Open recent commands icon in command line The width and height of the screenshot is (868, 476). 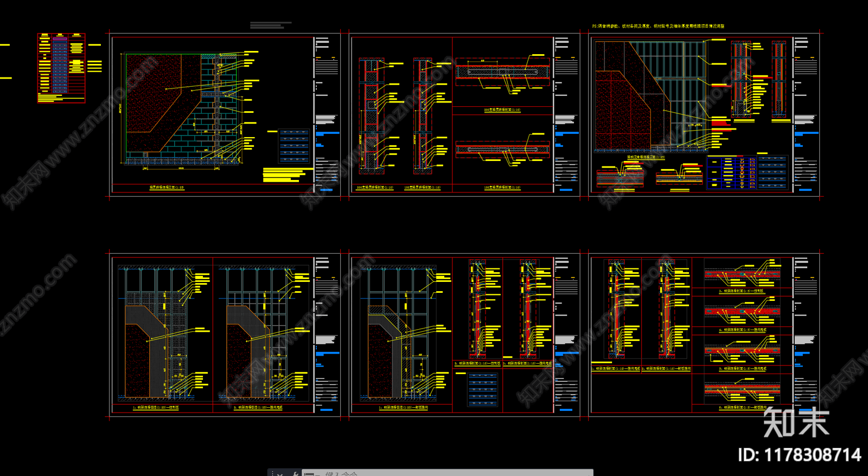click(x=309, y=474)
